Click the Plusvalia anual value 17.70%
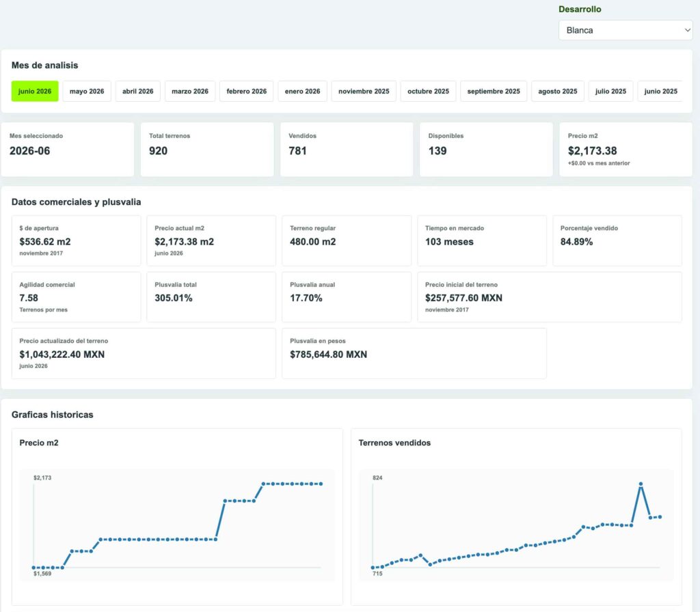Image resolution: width=700 pixels, height=612 pixels. coord(306,298)
